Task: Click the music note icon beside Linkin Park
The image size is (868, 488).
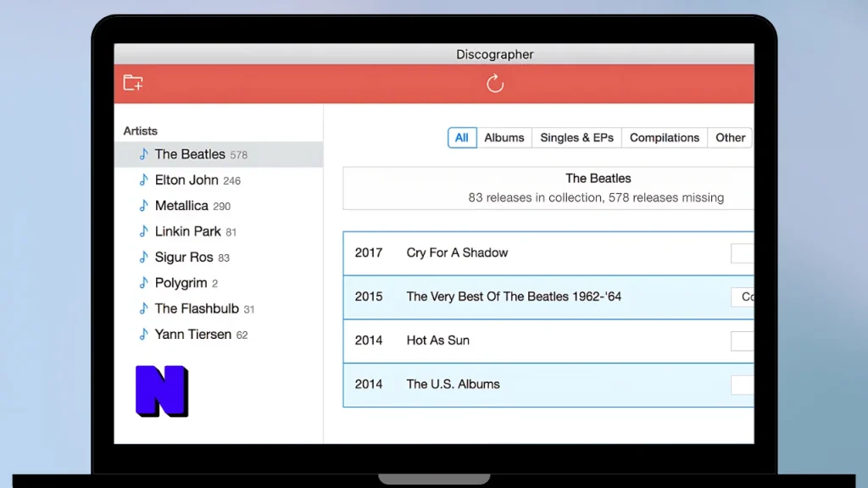Action: 144,230
